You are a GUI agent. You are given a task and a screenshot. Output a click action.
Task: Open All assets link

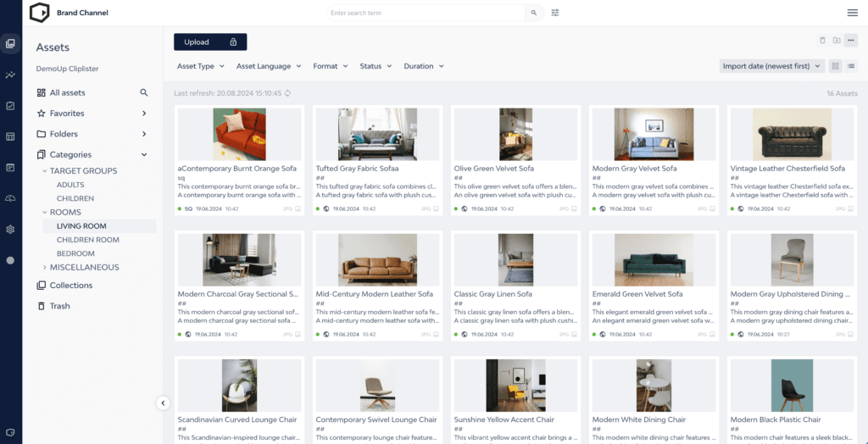67,92
